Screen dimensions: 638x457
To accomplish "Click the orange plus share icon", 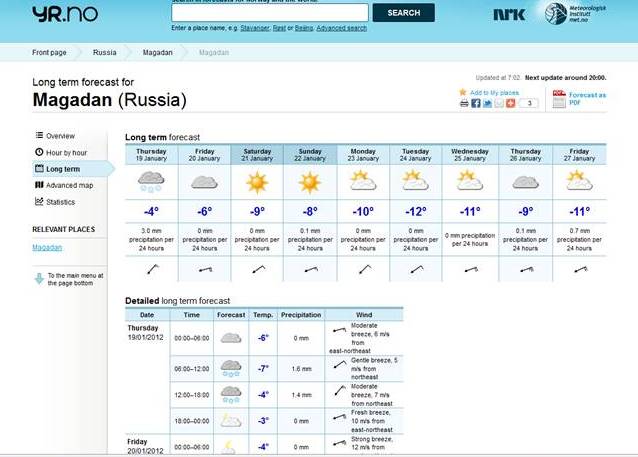I will click(510, 103).
